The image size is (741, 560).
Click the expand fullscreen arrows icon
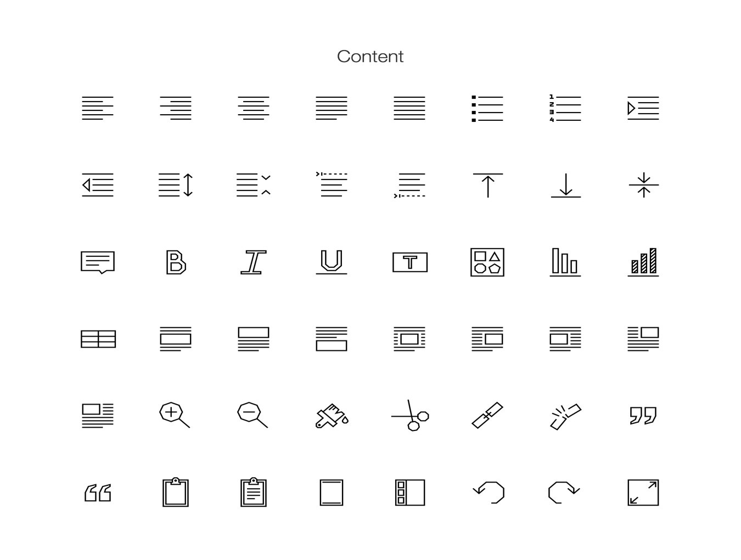(x=643, y=492)
